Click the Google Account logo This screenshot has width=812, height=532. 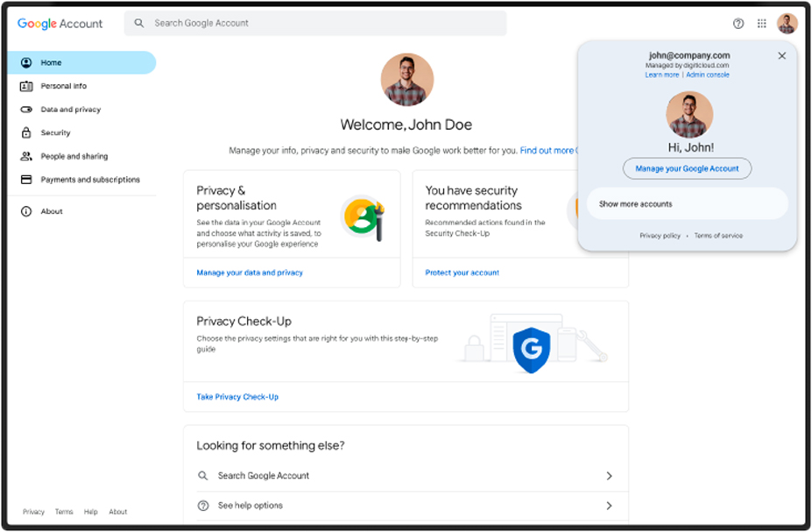pos(60,24)
